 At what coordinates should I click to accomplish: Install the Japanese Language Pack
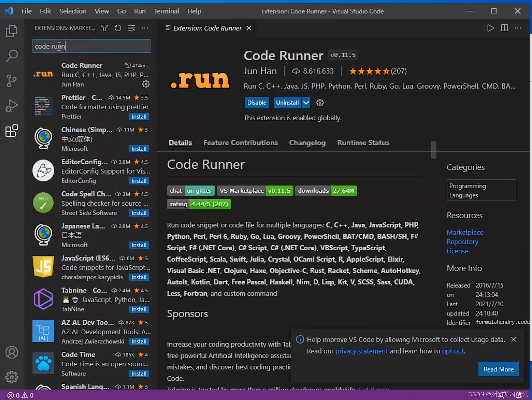(x=139, y=245)
